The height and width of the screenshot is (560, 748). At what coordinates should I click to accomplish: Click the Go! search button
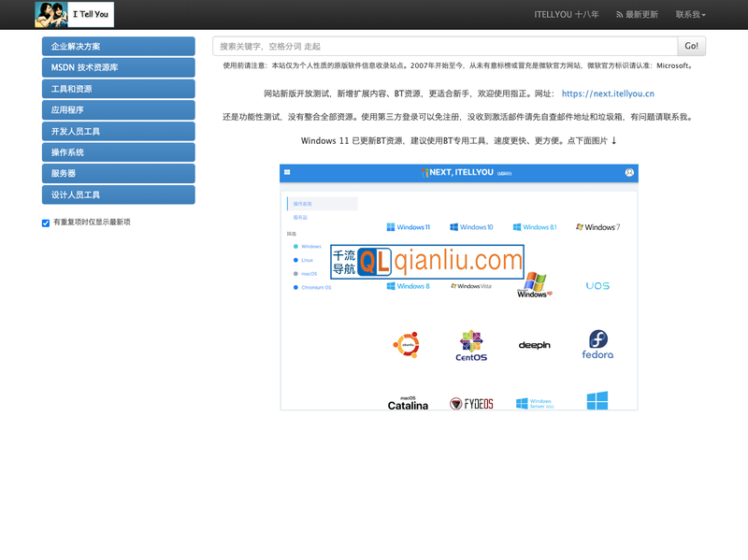click(x=692, y=46)
